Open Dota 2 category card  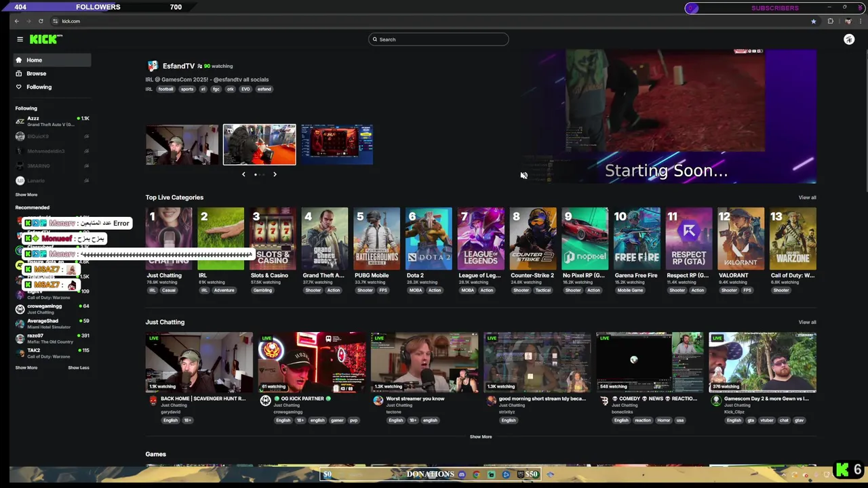click(429, 239)
